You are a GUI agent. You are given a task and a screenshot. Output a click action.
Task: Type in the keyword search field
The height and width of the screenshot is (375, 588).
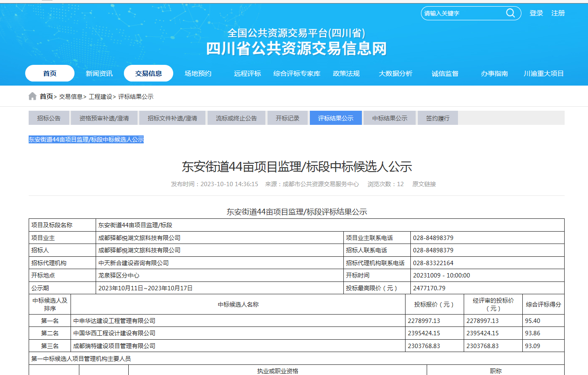[x=463, y=13]
